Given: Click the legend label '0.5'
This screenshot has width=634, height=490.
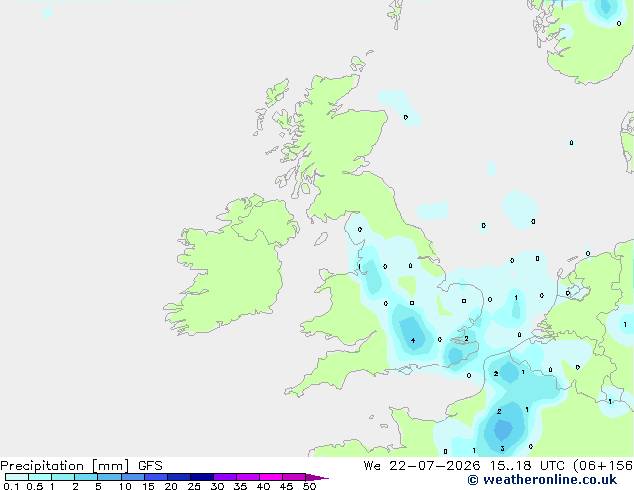Looking at the screenshot, I should [x=35, y=486].
